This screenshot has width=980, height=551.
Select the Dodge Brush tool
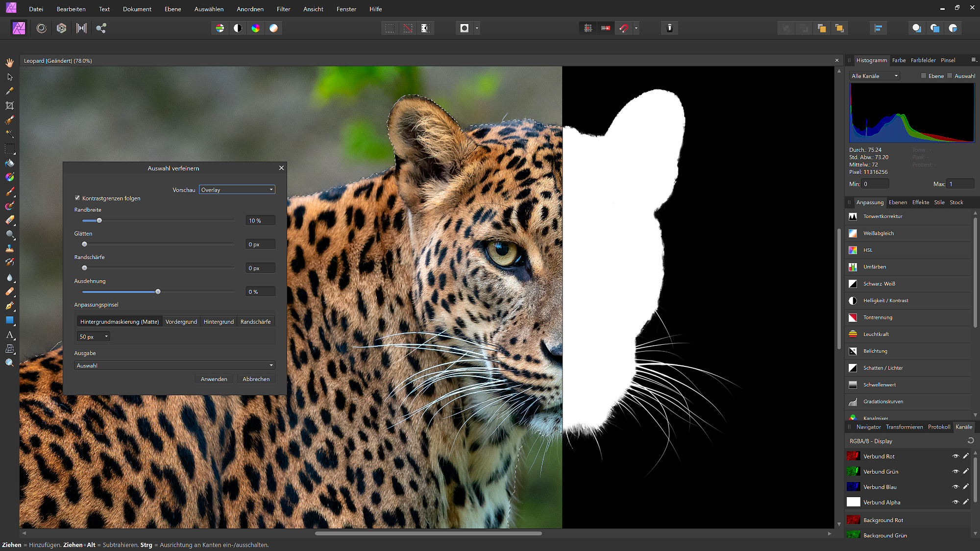9,235
